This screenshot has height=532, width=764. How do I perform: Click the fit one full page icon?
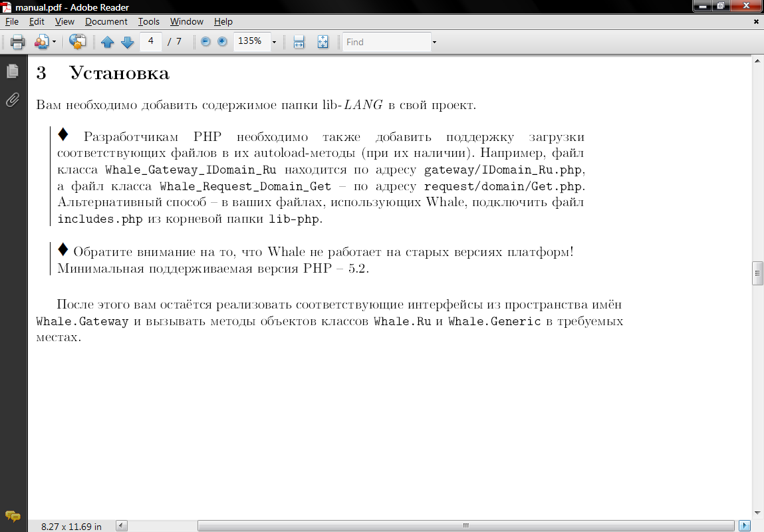[322, 42]
